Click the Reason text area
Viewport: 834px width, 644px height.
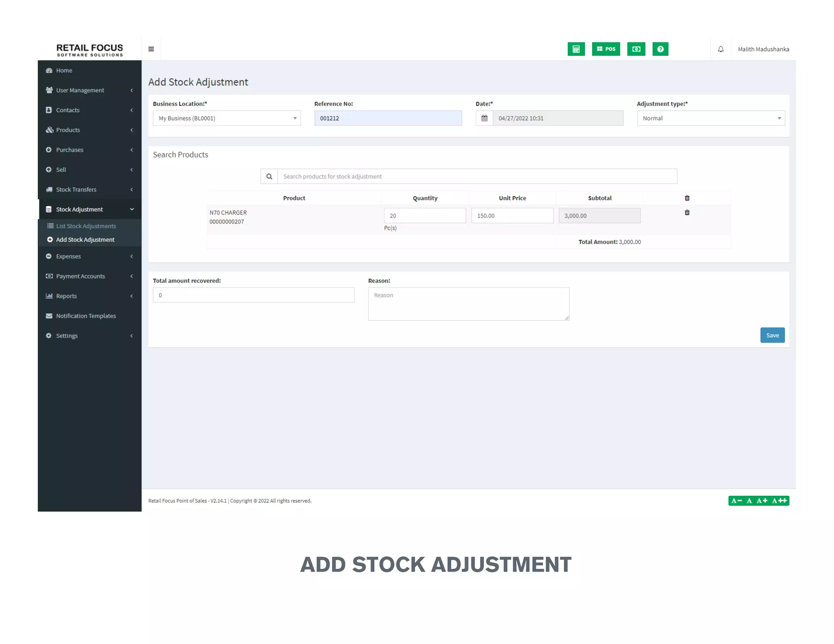tap(468, 304)
